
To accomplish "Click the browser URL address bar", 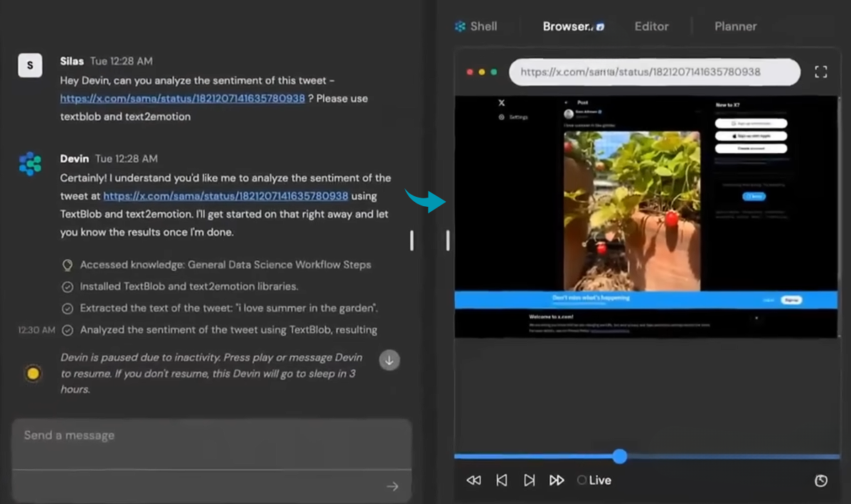I will (x=654, y=72).
